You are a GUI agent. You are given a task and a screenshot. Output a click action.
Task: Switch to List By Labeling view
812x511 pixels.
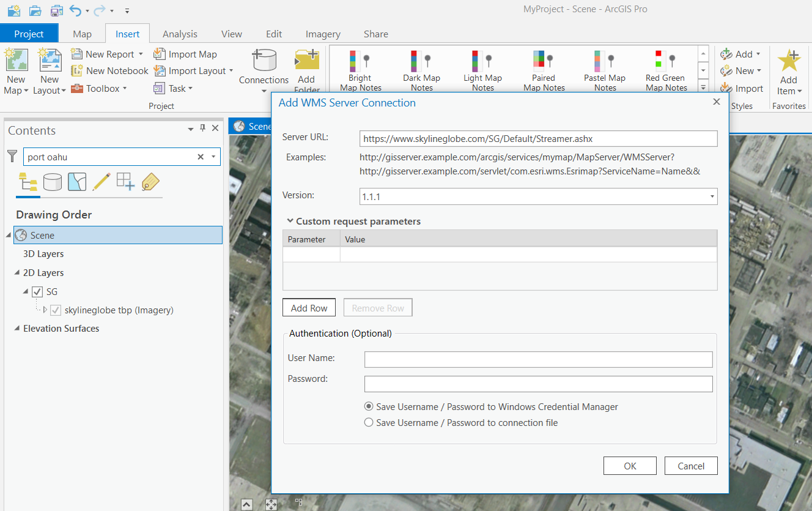(150, 182)
